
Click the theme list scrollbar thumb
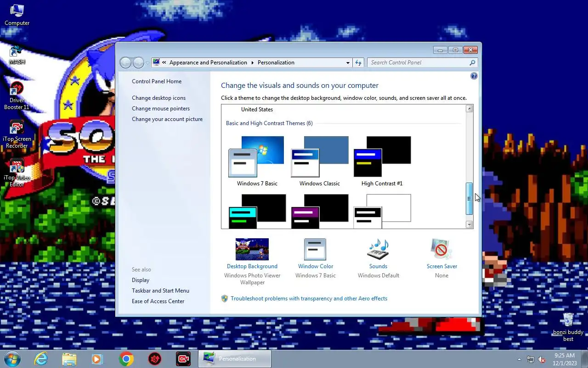(469, 199)
